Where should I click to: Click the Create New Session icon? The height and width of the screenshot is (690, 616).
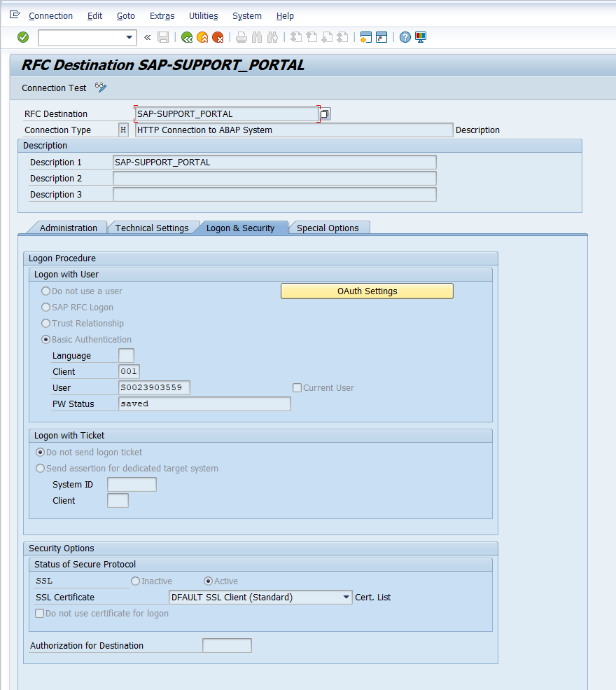(x=365, y=37)
